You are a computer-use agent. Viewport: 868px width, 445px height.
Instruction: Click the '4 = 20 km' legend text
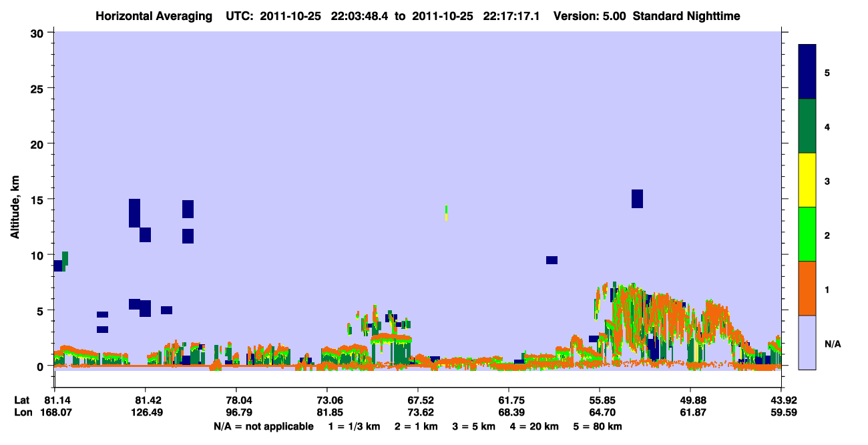pyautogui.click(x=535, y=426)
